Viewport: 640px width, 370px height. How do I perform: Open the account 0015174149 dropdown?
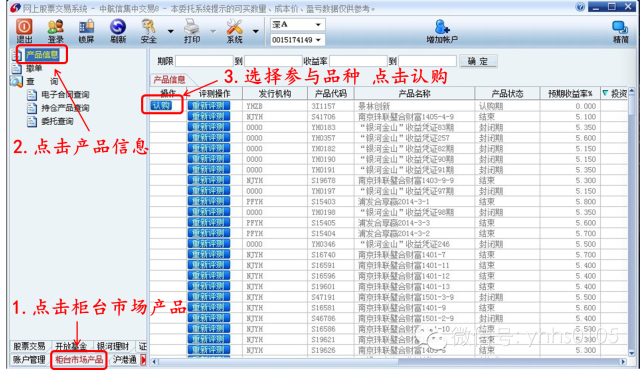point(318,40)
